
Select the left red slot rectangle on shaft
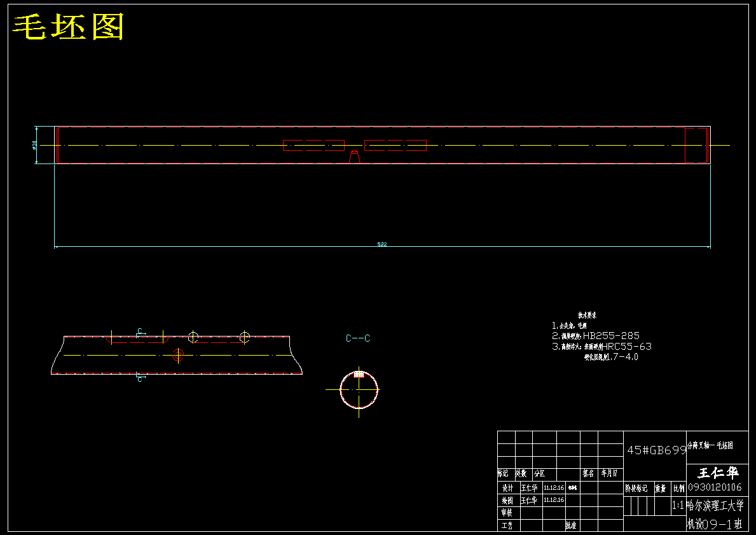coord(314,145)
